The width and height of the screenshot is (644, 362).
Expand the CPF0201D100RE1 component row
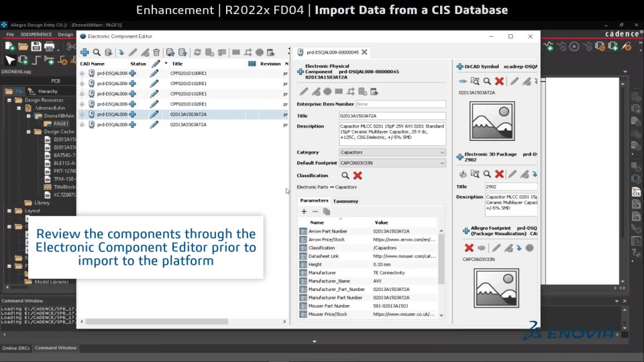coord(82,74)
